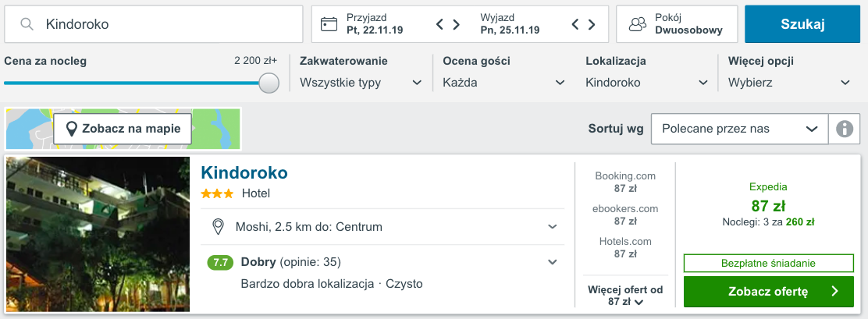Go to previous check-in date arrow
This screenshot has height=319, width=868.
point(440,24)
